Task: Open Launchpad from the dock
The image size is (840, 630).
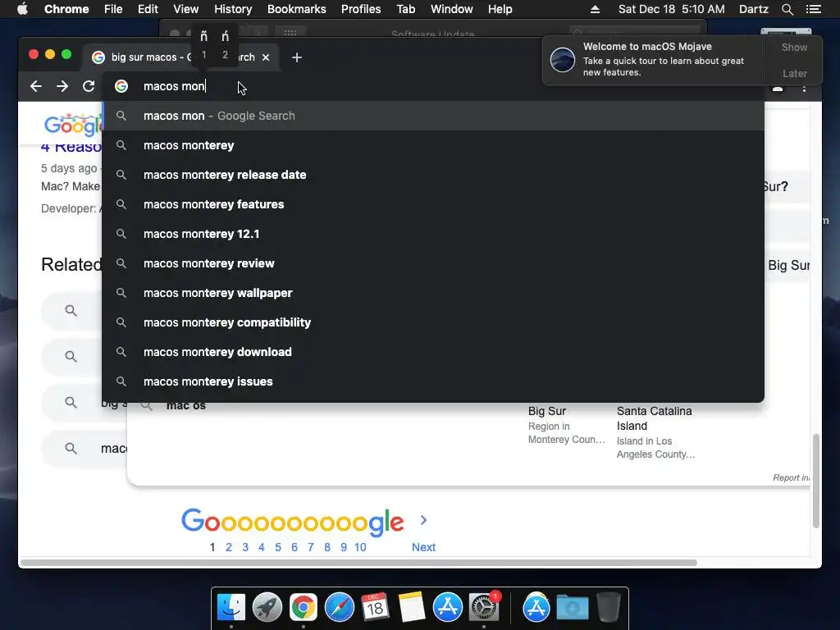Action: (x=267, y=608)
